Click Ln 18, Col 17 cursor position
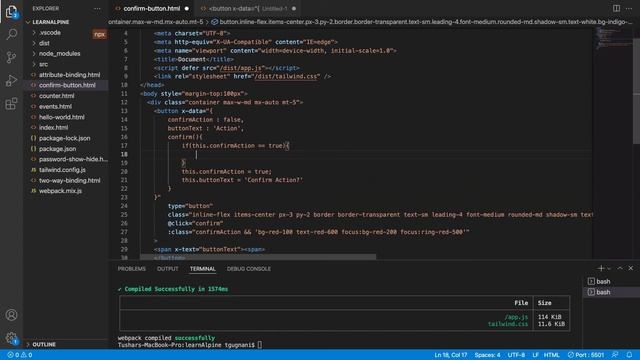Viewport: 640px width, 360px height. tap(451, 355)
